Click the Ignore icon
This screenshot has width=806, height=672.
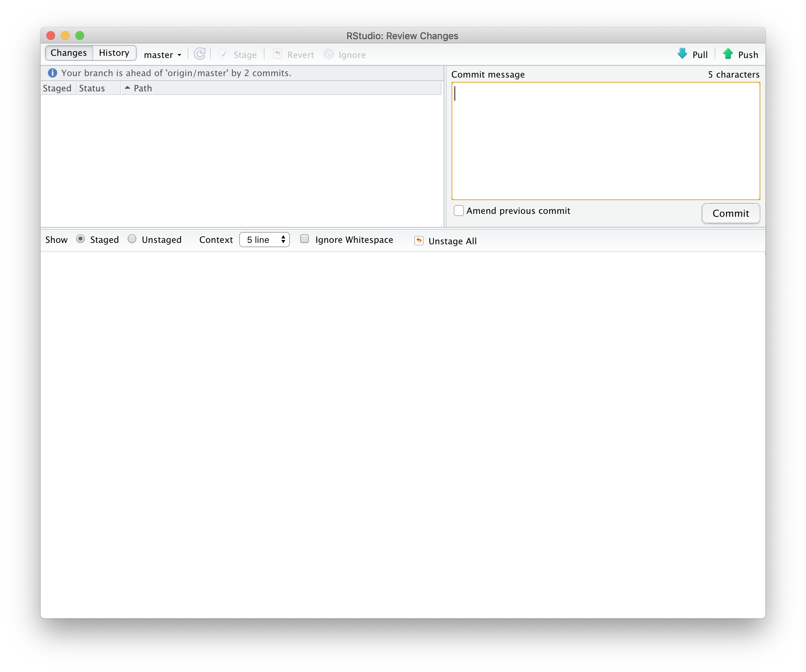[x=329, y=54]
